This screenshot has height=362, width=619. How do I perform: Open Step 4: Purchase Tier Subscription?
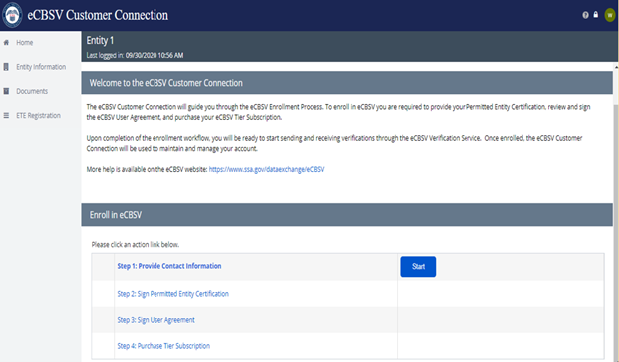pos(163,346)
